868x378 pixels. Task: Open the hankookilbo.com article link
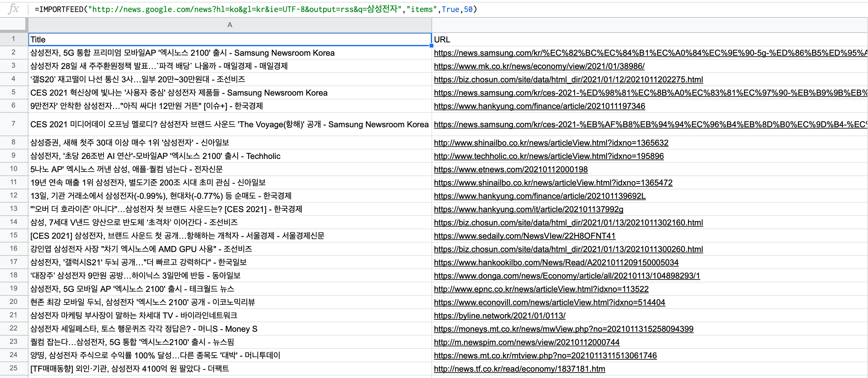(556, 262)
